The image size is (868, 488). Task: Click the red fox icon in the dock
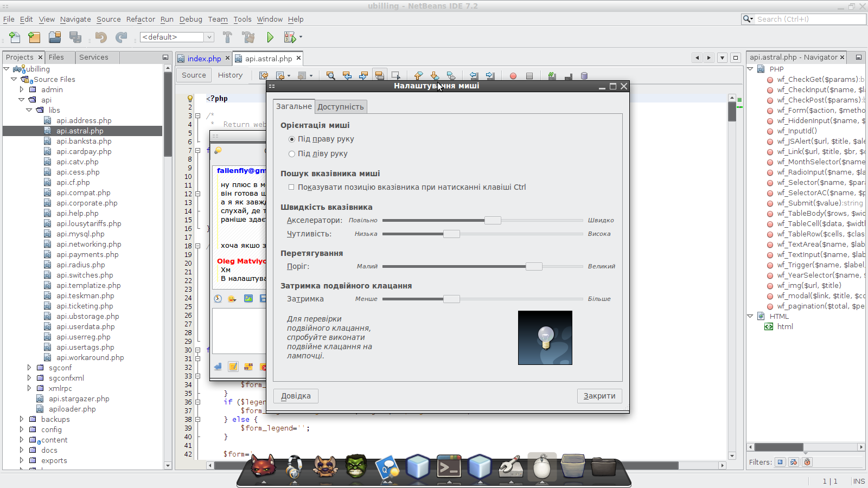click(x=263, y=466)
